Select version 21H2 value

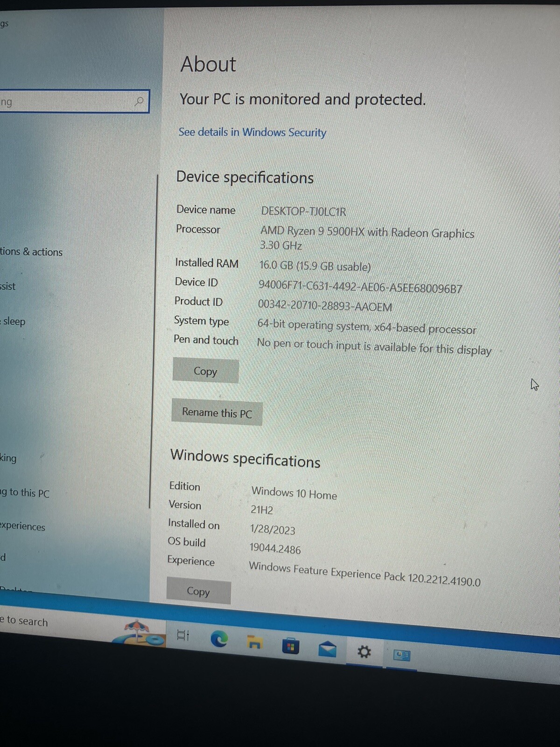click(x=262, y=510)
